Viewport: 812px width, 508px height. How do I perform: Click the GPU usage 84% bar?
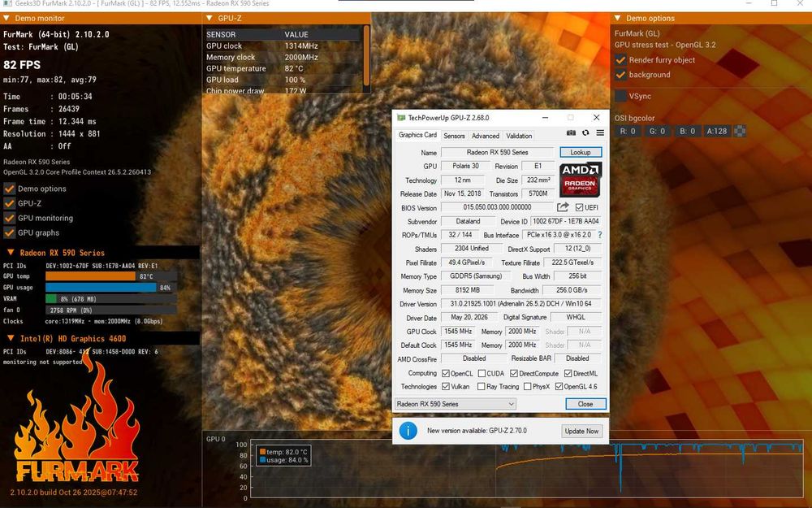tap(110, 287)
